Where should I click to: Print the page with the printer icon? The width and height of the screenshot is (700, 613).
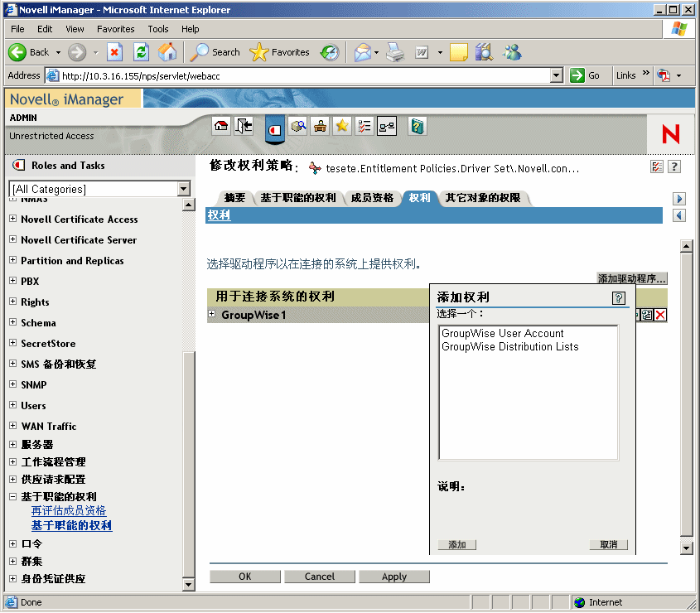395,52
